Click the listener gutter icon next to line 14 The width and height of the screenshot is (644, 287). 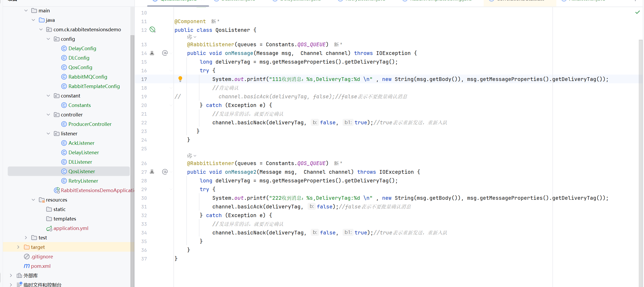[x=152, y=53]
